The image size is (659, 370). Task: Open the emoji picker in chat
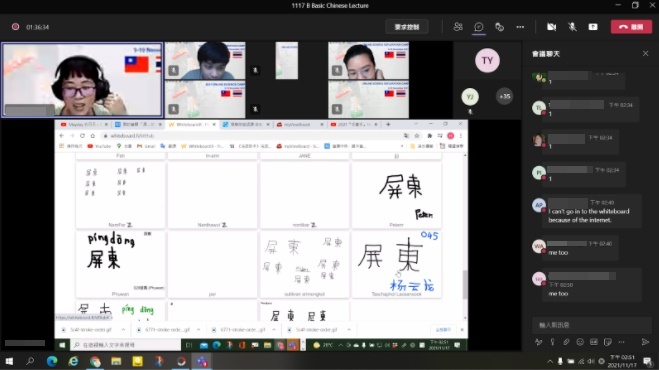click(580, 342)
